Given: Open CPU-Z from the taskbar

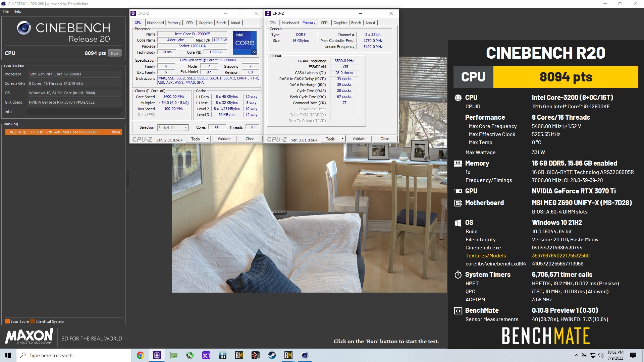Looking at the screenshot, I should pyautogui.click(x=157, y=355).
